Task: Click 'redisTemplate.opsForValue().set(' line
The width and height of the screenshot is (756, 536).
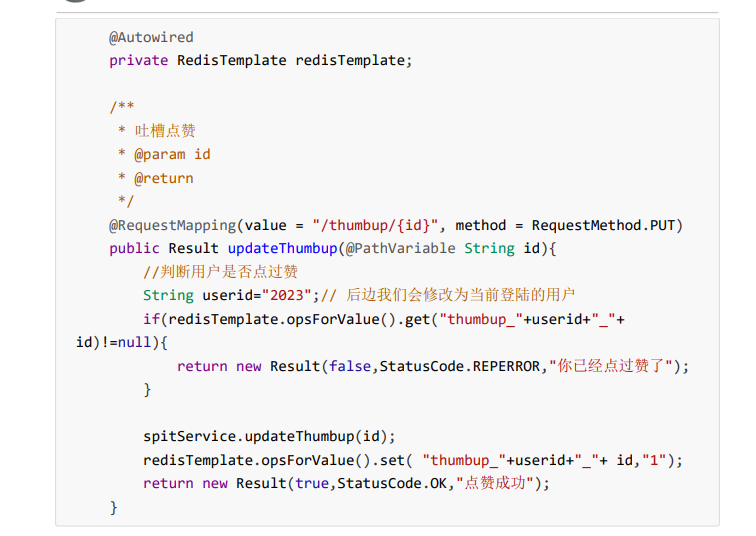Action: (x=278, y=460)
